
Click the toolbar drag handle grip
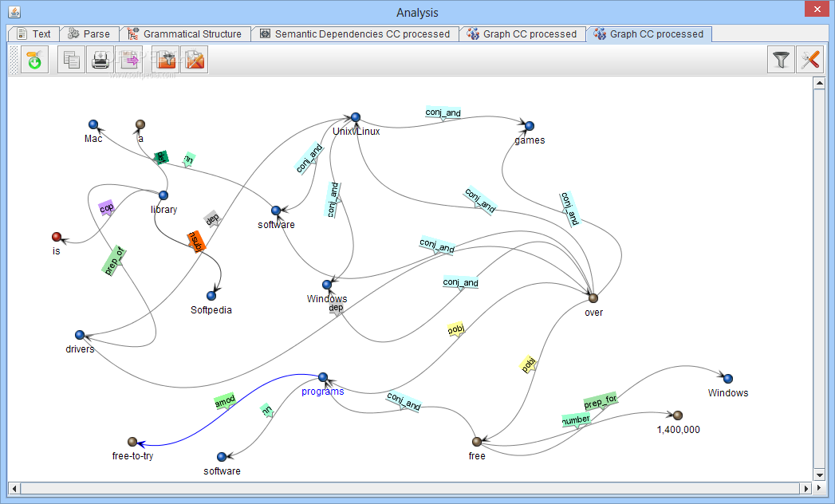[x=14, y=60]
